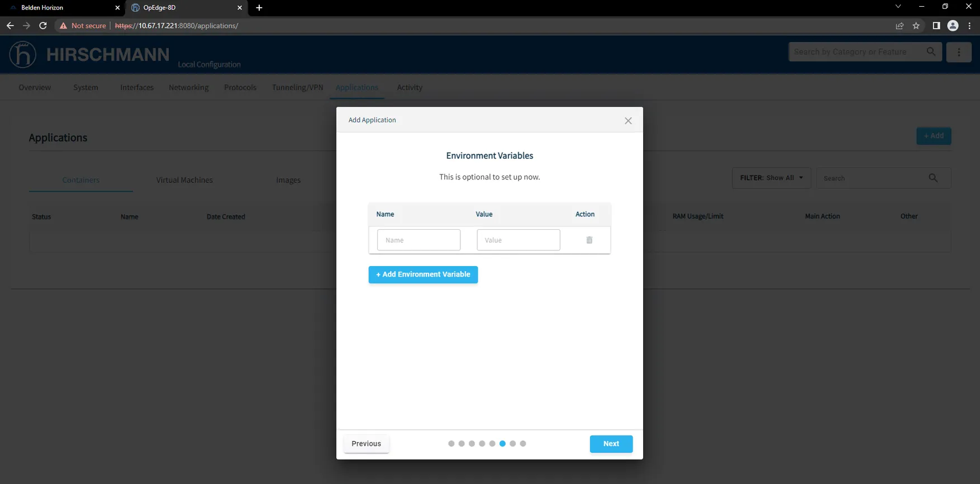Switch to Virtual Machines tab
Viewport: 980px width, 484px height.
[184, 180]
